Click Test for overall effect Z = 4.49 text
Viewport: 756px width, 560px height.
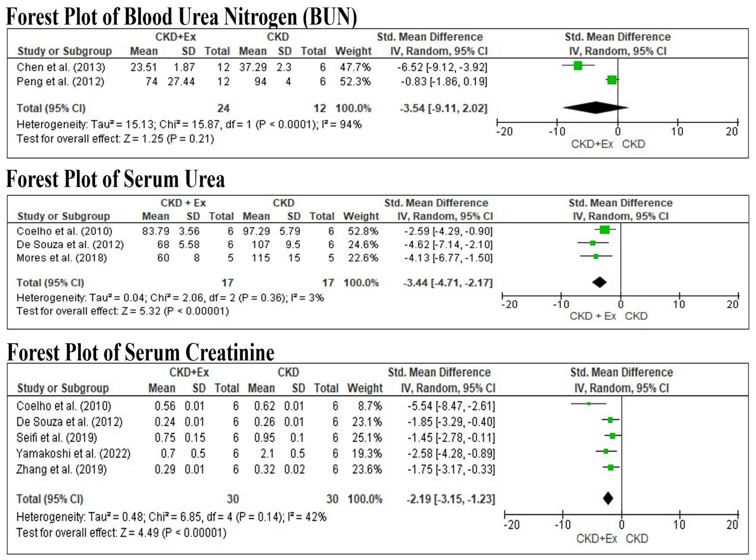point(121,533)
